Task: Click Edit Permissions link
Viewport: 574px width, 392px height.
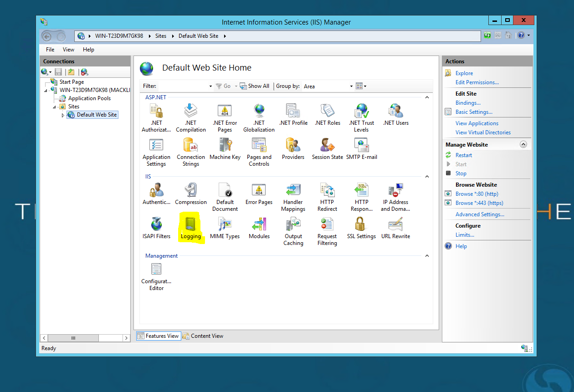Action: [x=477, y=82]
